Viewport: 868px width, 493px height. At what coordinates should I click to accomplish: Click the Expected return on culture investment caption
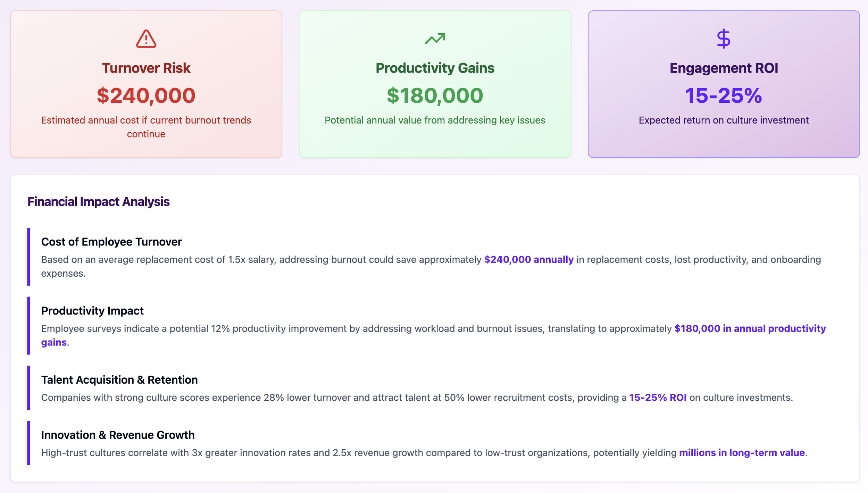pos(724,120)
